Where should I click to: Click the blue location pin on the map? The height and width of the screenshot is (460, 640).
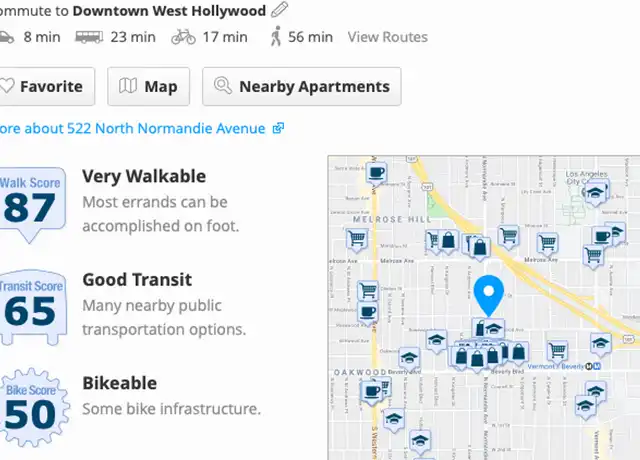point(489,296)
